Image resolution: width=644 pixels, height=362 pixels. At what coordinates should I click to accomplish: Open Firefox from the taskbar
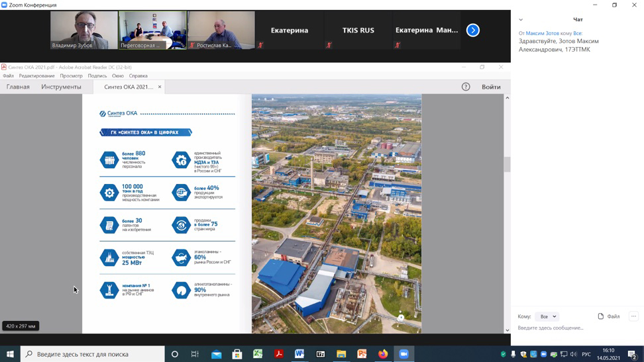click(383, 354)
